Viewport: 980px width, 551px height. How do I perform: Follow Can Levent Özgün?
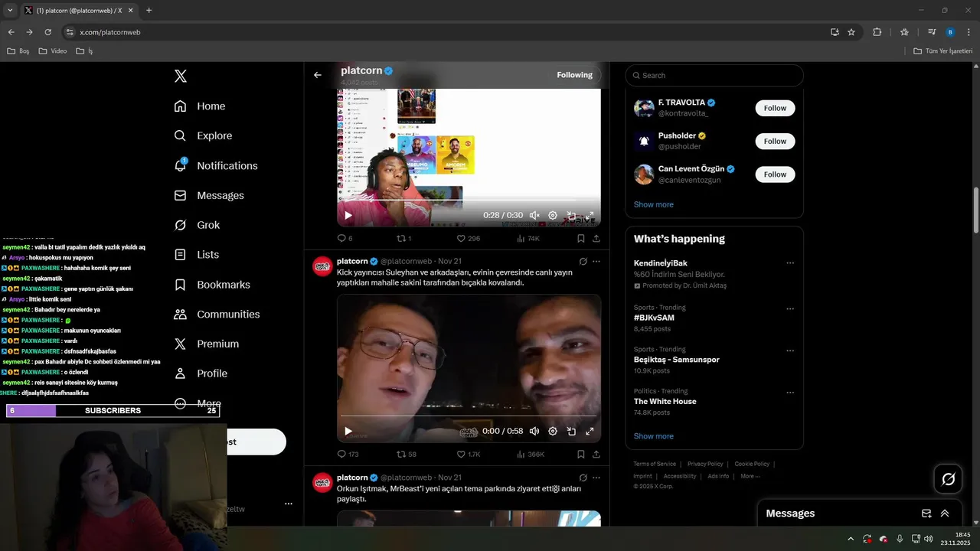click(x=775, y=174)
